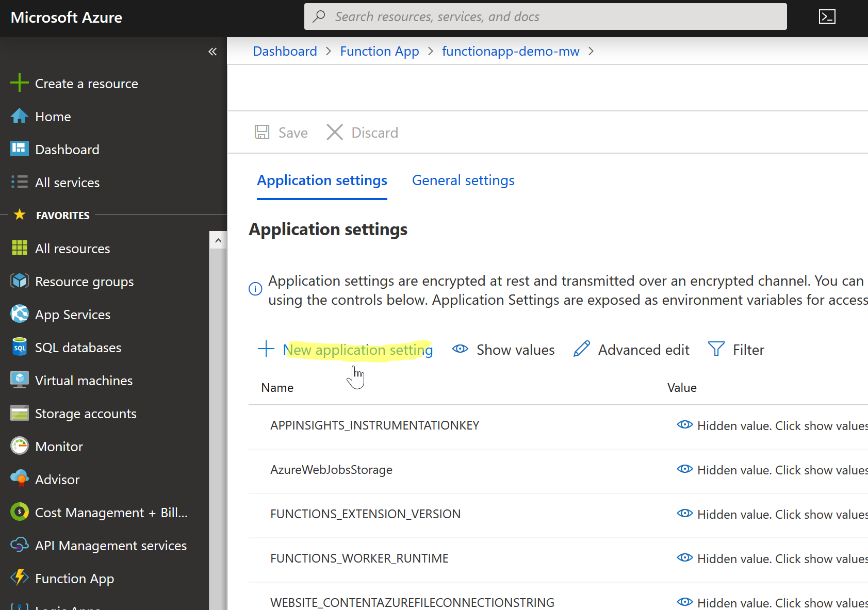Show the FUNCTIONS_WORKER_RUNTIME hidden value
Screen dimensions: 868x610
(685, 558)
